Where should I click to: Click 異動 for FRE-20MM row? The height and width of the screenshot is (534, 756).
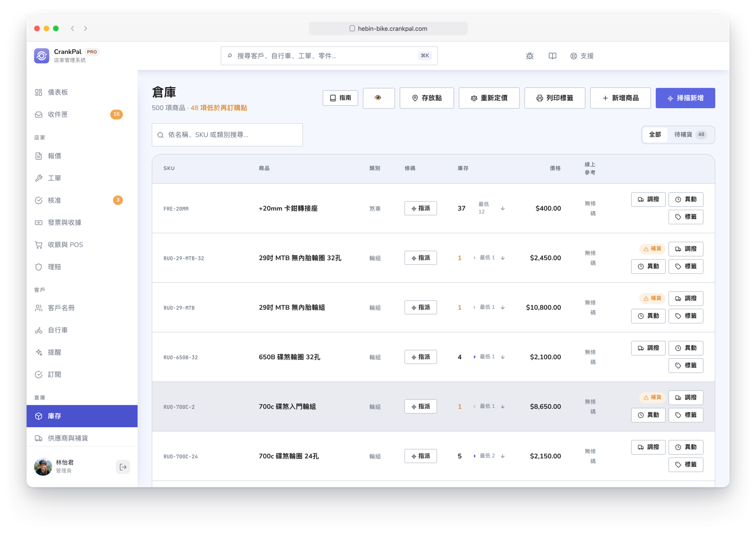click(686, 199)
